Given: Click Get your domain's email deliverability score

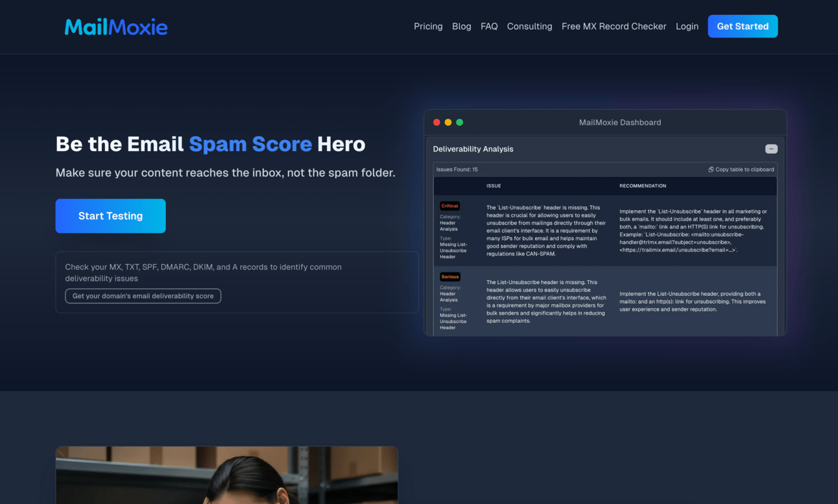Looking at the screenshot, I should click(143, 296).
